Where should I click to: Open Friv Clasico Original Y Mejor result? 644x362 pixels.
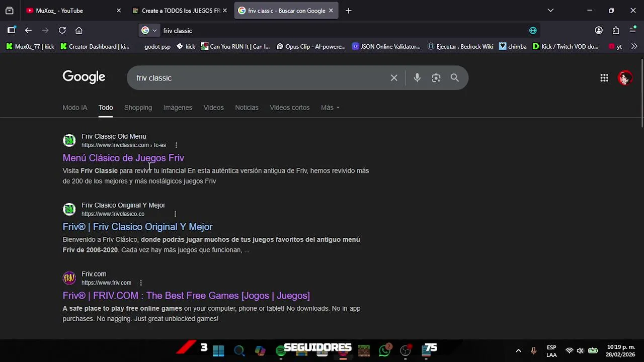click(137, 227)
